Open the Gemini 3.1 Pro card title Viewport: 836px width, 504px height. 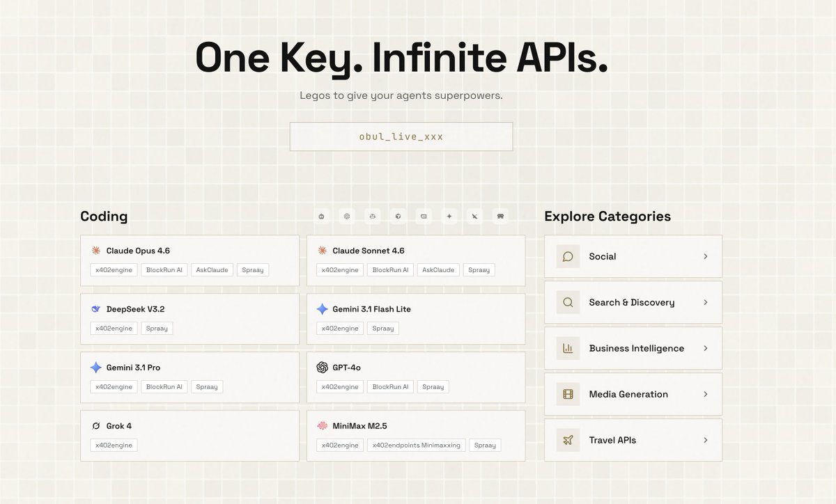point(133,368)
